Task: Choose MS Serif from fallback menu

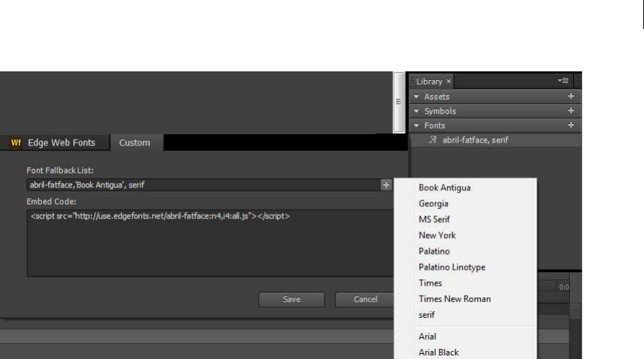Action: pos(434,219)
